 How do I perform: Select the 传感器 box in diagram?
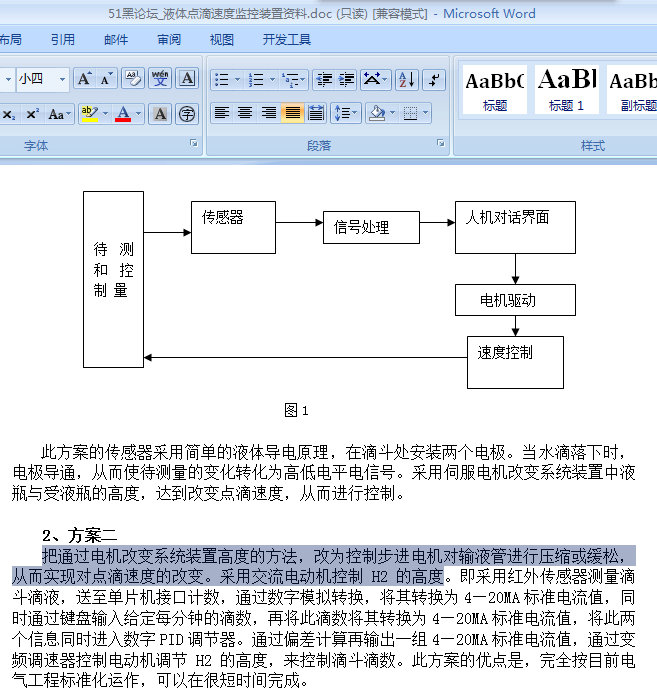point(234,227)
